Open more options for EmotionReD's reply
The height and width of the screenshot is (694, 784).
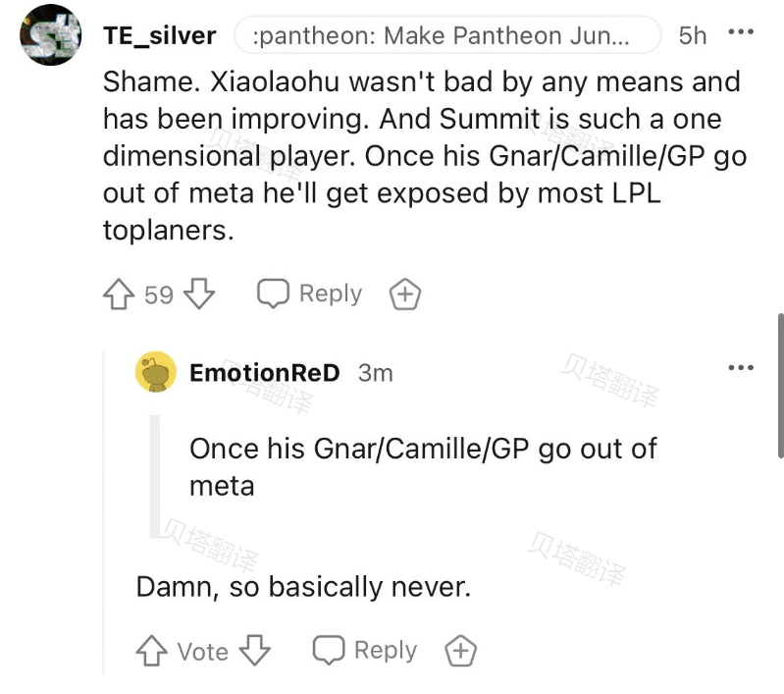coord(741,368)
